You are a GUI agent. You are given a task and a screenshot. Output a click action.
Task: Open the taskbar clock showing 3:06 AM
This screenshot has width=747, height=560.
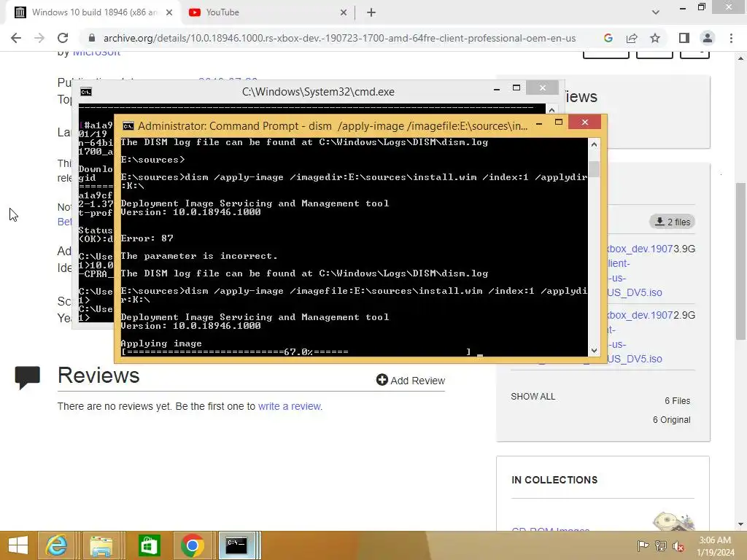[715, 545]
